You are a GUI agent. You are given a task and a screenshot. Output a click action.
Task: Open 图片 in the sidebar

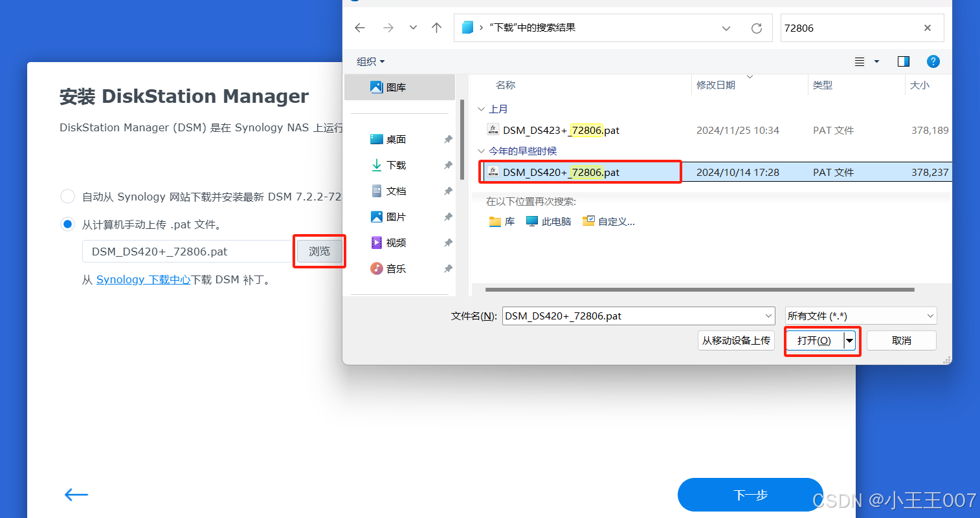(396, 217)
